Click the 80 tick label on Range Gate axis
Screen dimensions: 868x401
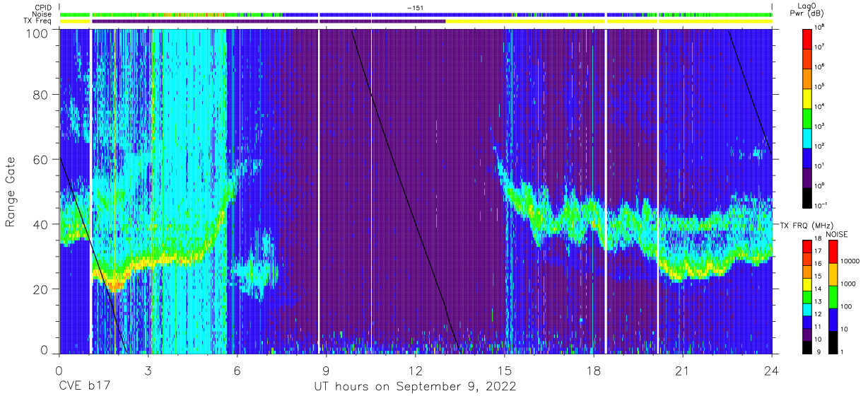(41, 95)
